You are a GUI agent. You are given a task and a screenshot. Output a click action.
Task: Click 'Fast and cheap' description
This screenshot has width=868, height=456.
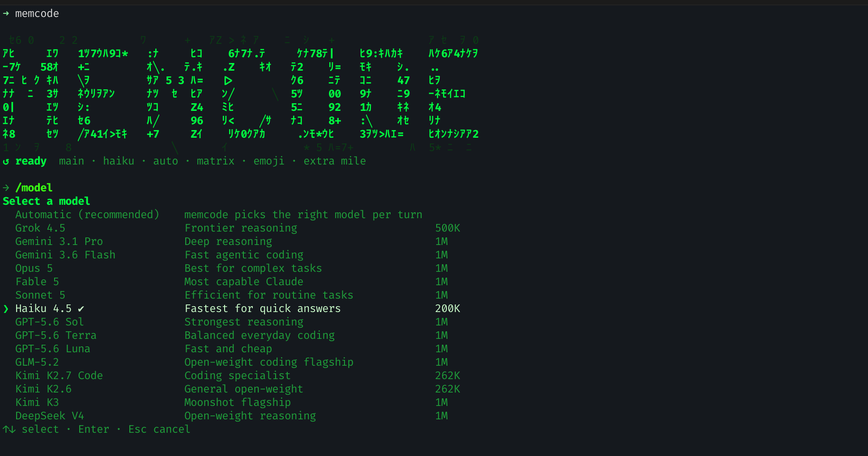tap(228, 349)
